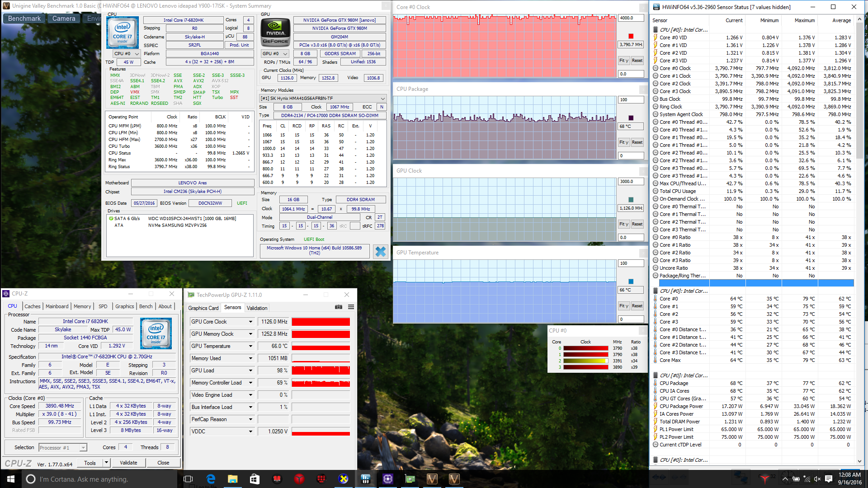Click the Windows Store taskbar icon
Image resolution: width=868 pixels, height=488 pixels.
tap(255, 479)
